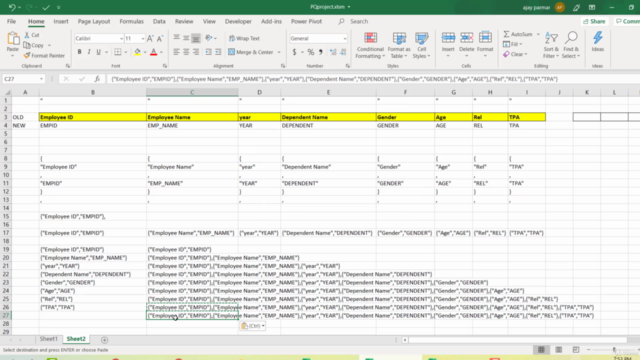This screenshot has width=640, height=360.
Task: Click the Orientation text angle icon
Action: click(209, 38)
